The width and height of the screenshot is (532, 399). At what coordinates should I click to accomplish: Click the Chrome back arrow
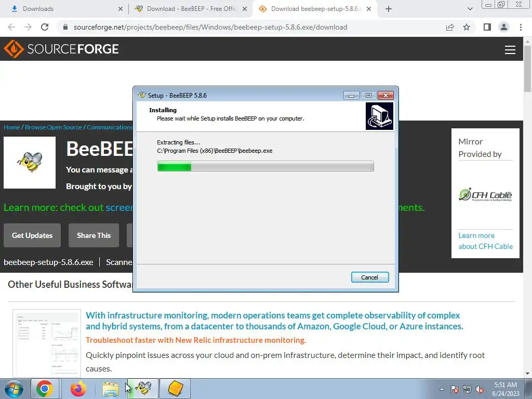tap(11, 27)
